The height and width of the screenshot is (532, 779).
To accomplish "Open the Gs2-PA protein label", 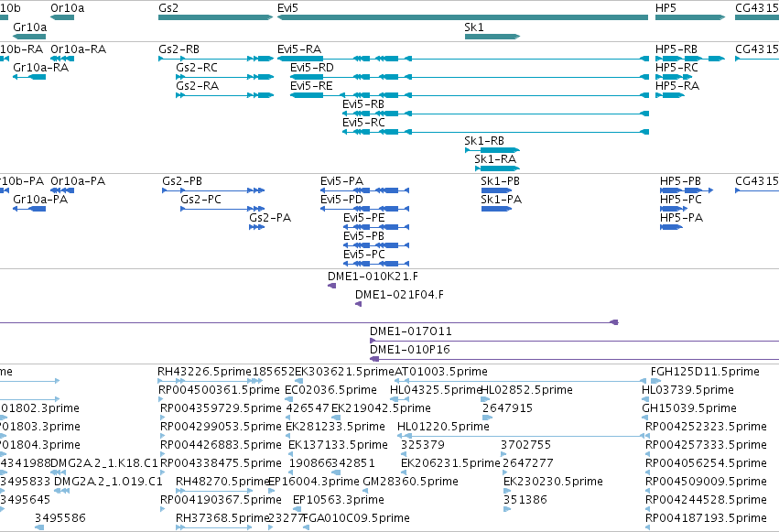I will [x=270, y=218].
